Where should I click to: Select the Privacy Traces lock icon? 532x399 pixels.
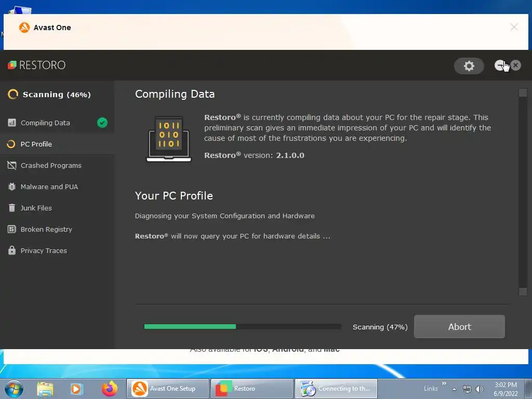pos(12,250)
